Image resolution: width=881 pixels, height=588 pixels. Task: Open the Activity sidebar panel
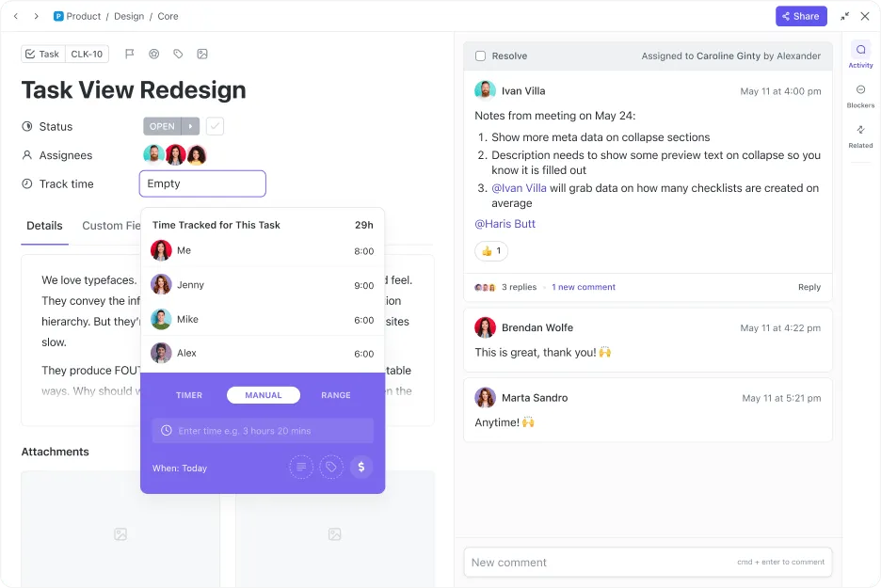pyautogui.click(x=860, y=56)
